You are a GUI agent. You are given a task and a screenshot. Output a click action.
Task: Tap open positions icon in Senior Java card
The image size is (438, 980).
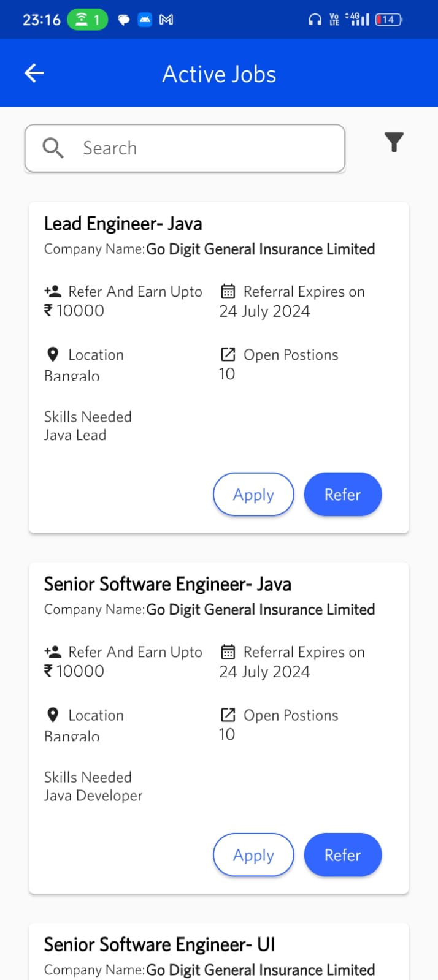click(x=228, y=715)
